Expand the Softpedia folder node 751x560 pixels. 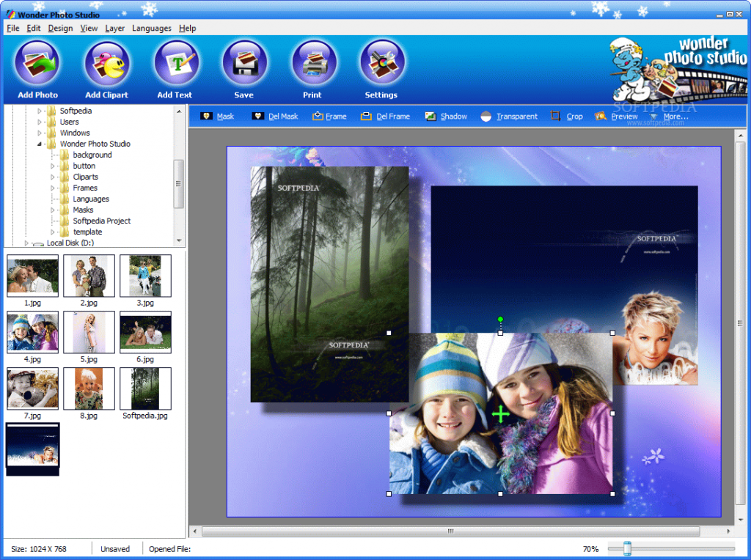click(x=40, y=111)
